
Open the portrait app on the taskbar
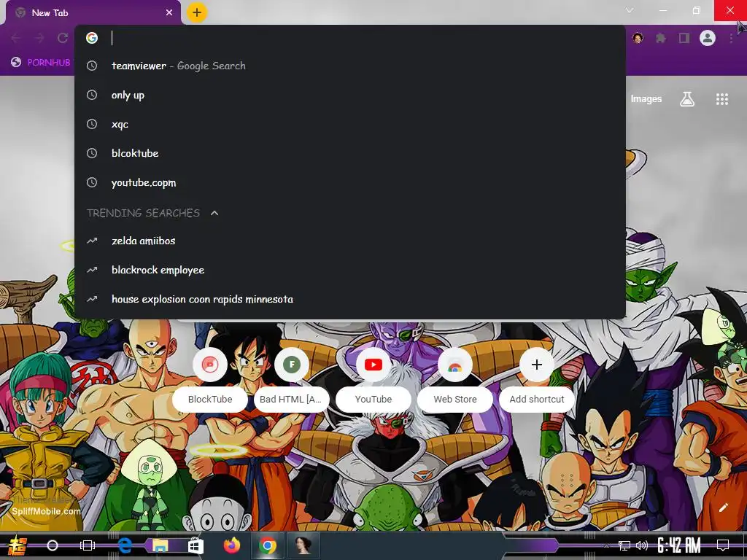303,545
